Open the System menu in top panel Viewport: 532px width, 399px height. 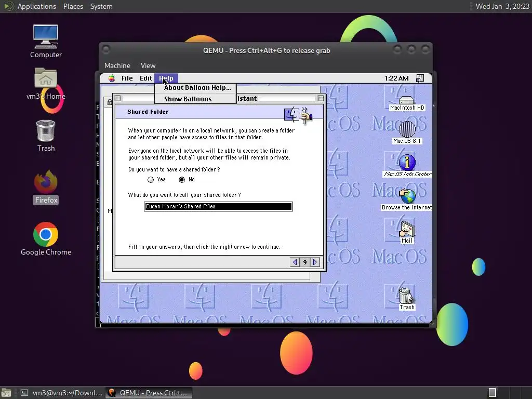[x=101, y=6]
